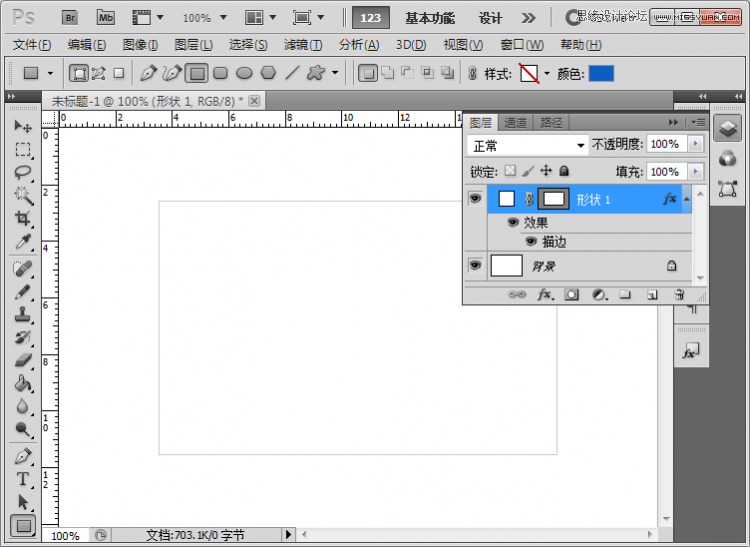The width and height of the screenshot is (750, 547).
Task: Pick the Horizontal Type tool
Action: pyautogui.click(x=23, y=479)
